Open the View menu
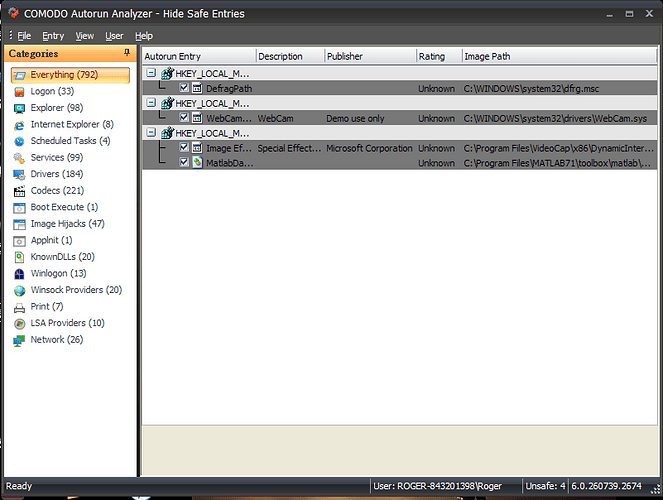 [x=85, y=36]
